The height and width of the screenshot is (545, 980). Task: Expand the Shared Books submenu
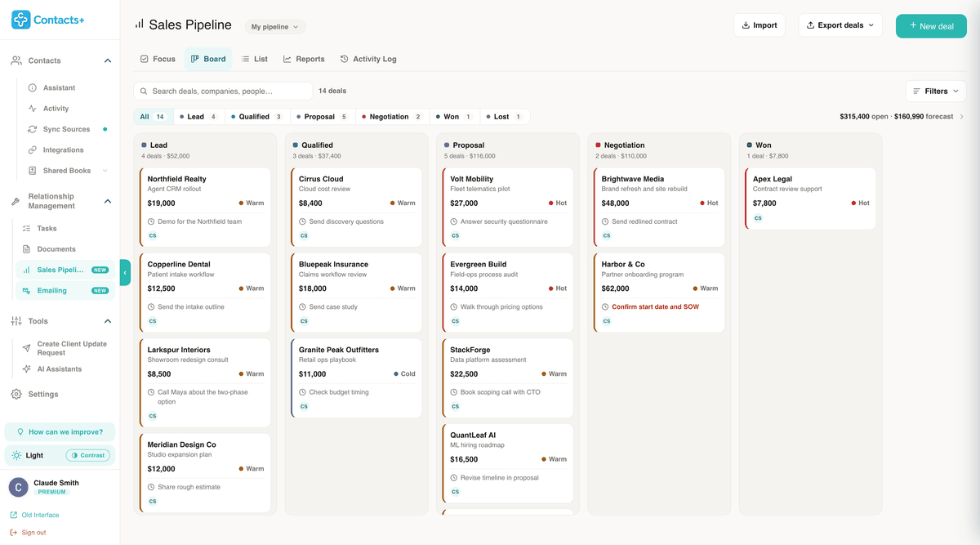click(x=105, y=171)
